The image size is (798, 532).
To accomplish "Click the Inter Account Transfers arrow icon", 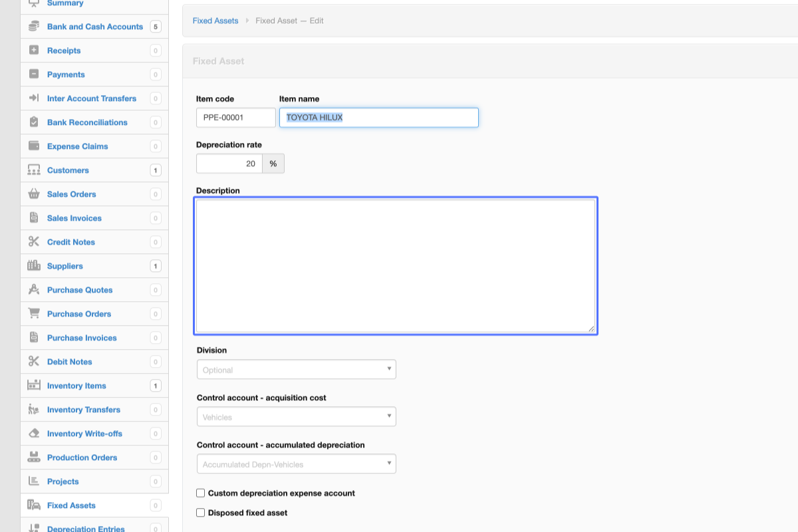I will (34, 98).
